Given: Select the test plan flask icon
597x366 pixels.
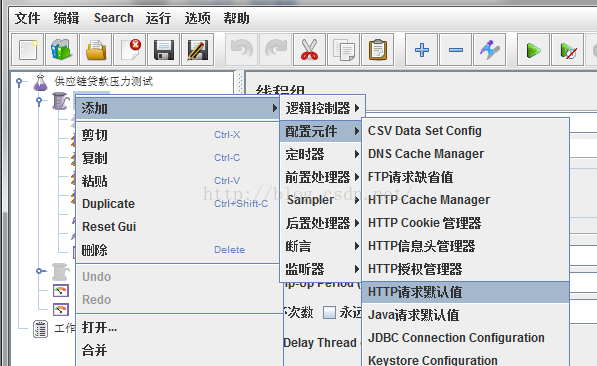Looking at the screenshot, I should pos(40,82).
